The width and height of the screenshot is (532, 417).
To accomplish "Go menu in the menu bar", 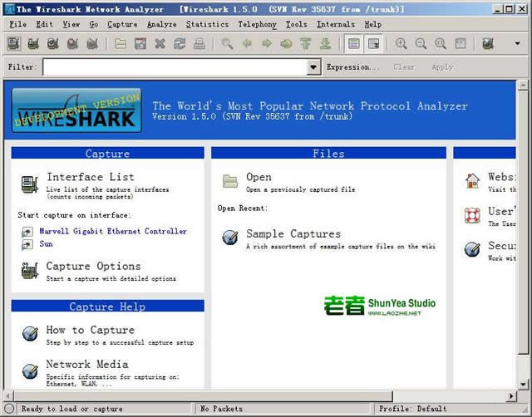I will [x=94, y=24].
